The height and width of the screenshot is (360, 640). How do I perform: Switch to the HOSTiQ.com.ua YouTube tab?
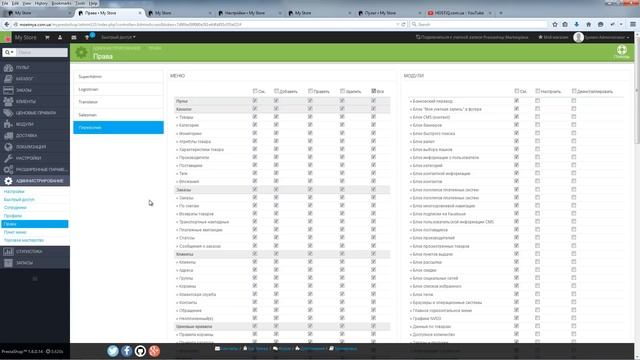(x=459, y=13)
